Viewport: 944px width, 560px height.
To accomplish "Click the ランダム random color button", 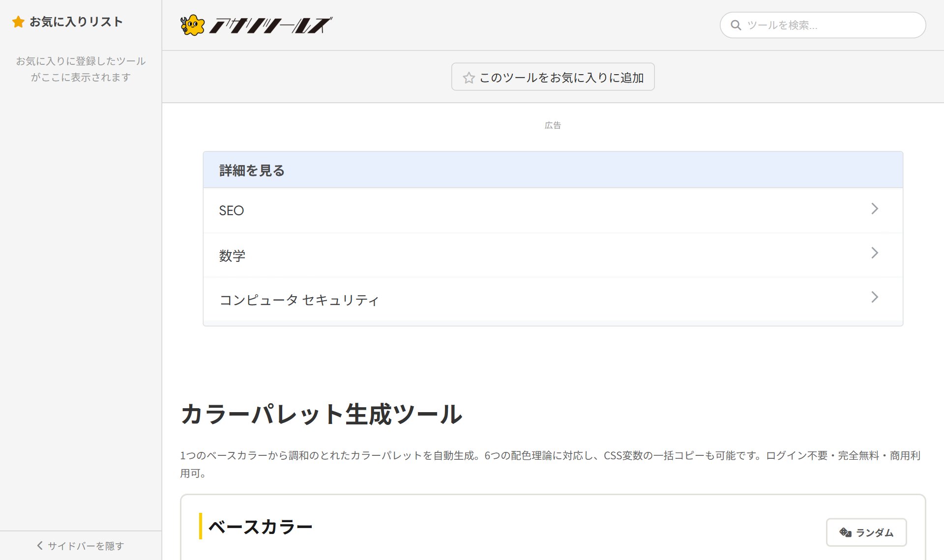I will pos(866,532).
